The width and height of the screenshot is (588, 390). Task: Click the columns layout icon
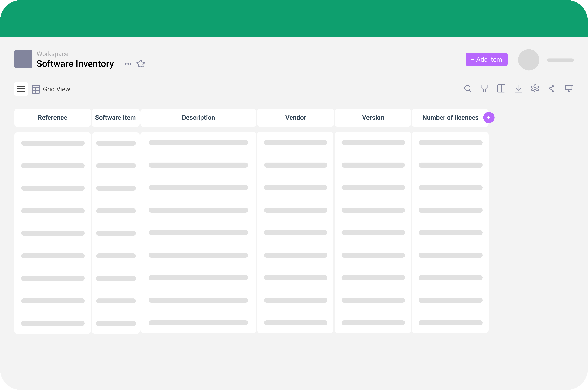[501, 89]
